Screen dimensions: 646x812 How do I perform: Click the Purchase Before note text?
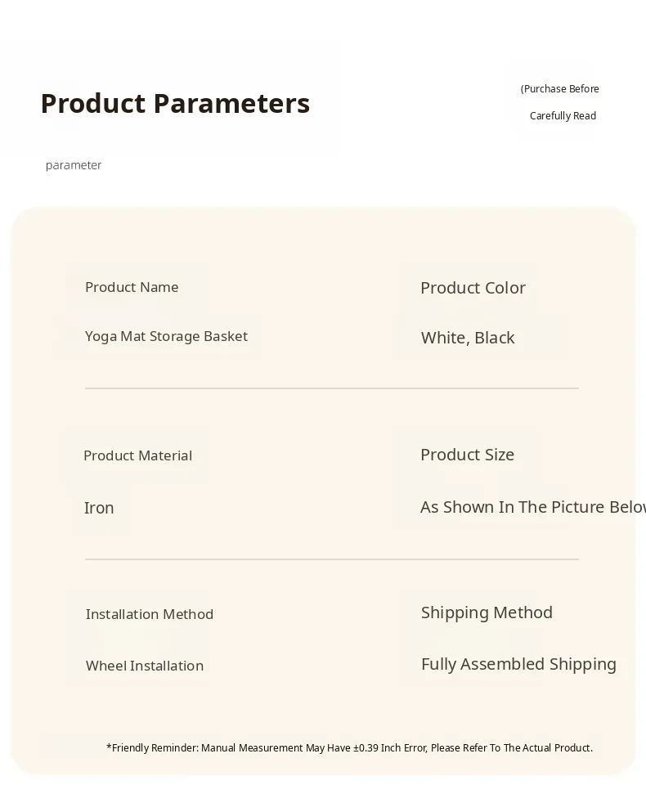click(560, 89)
